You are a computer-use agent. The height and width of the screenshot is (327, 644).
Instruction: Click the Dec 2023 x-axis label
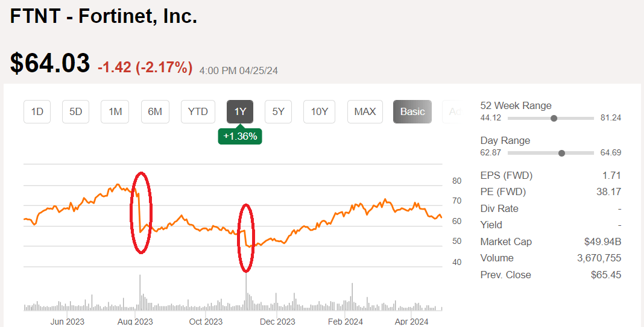(x=277, y=322)
